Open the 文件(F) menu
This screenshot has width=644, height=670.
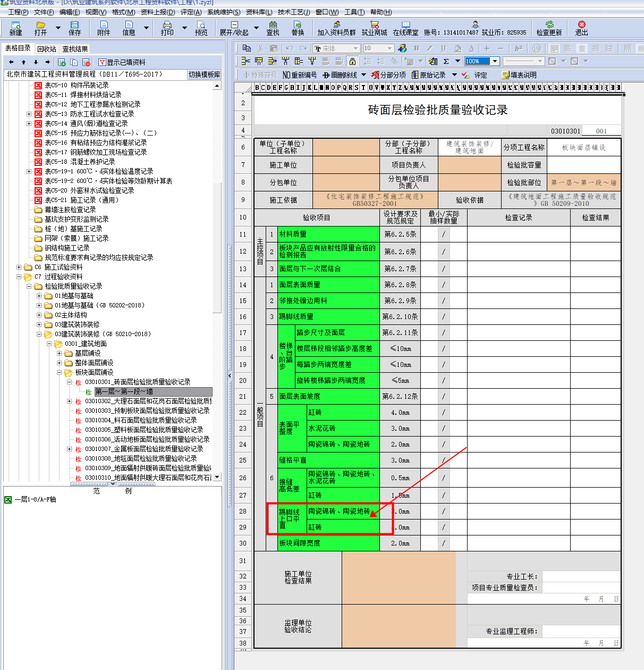click(44, 12)
